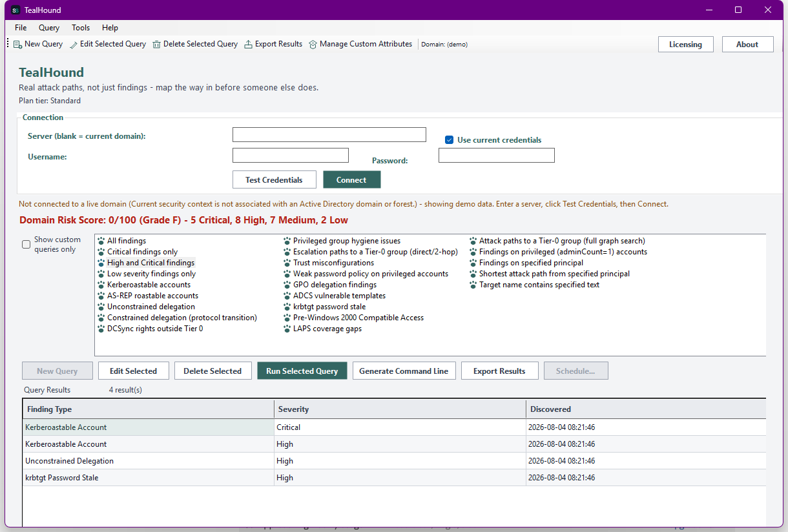Screen dimensions: 788x532
Task: Click the Critical severity cell
Action: 400,427
